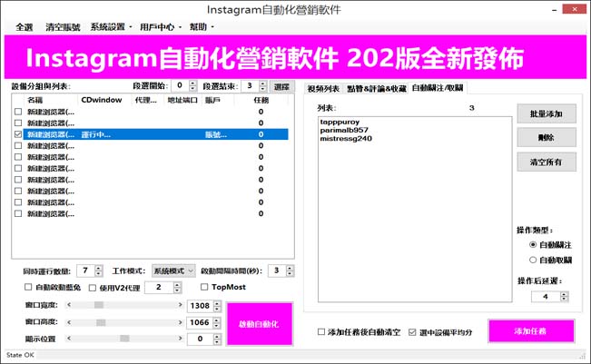This screenshot has height=364, width=591.
Task: Click the State OK status bar text
Action: [x=20, y=355]
